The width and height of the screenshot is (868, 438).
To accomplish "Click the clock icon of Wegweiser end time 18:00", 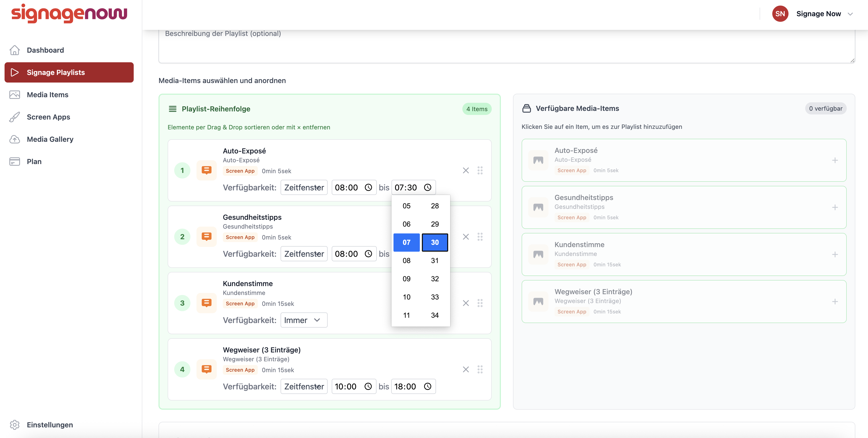I will [427, 386].
